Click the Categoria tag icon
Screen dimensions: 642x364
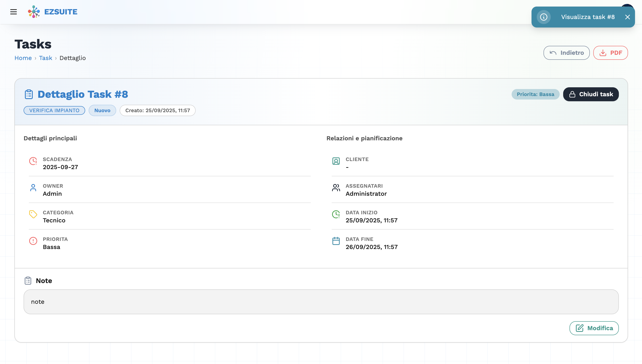click(x=33, y=214)
